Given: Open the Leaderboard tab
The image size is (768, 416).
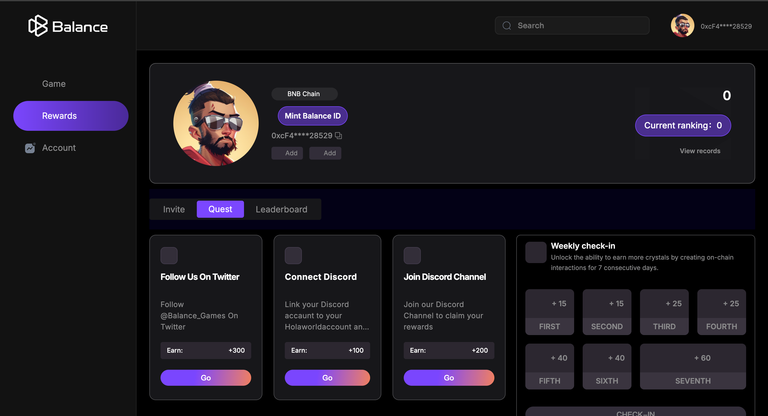Looking at the screenshot, I should click(x=282, y=209).
